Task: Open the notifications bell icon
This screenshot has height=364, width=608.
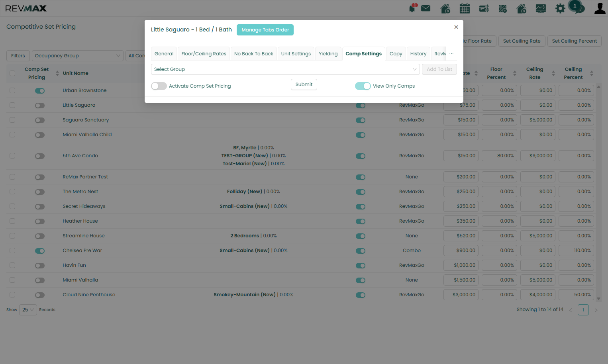Action: point(412,8)
